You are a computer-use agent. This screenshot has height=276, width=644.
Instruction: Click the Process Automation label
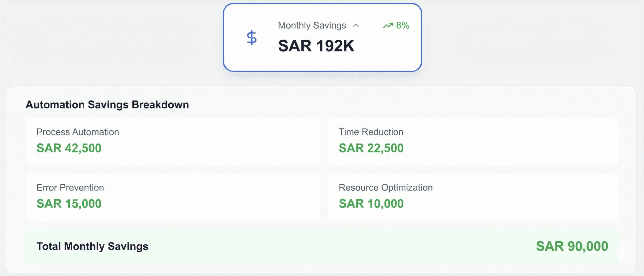click(x=78, y=132)
